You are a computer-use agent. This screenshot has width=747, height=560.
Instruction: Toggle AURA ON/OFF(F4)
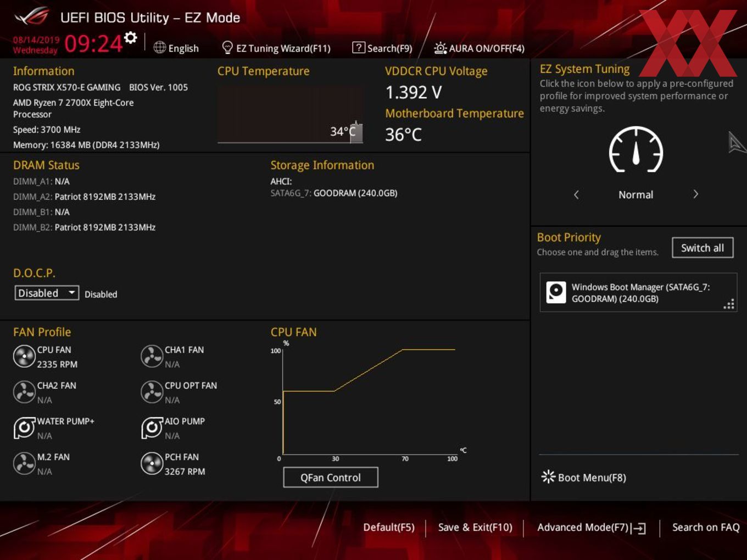tap(487, 48)
